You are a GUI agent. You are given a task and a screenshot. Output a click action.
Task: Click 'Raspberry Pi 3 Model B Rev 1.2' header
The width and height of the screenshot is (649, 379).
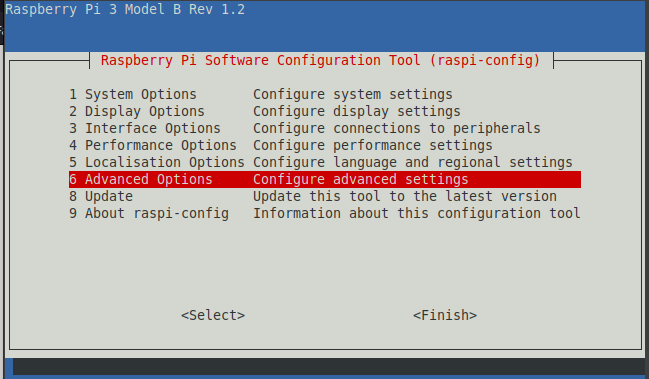[125, 9]
